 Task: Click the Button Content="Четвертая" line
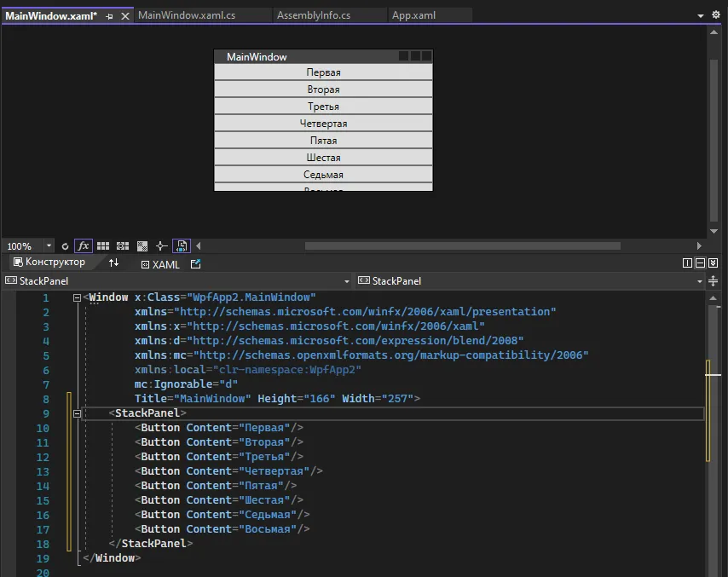228,471
